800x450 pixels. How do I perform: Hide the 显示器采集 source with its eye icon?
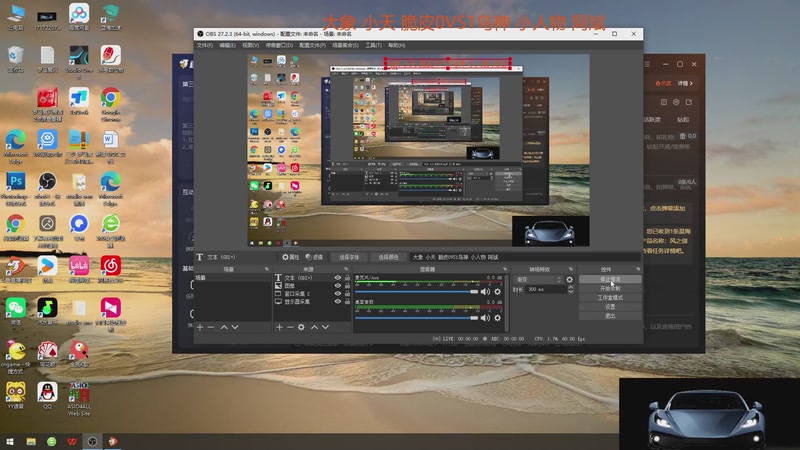[x=337, y=302]
